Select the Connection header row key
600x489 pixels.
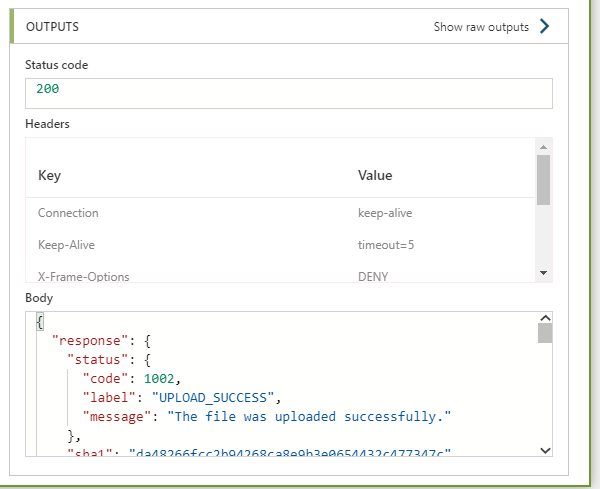click(x=68, y=213)
